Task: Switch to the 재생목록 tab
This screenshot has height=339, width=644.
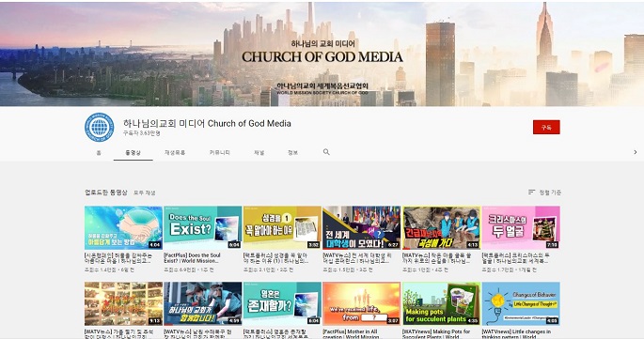Action: click(175, 153)
